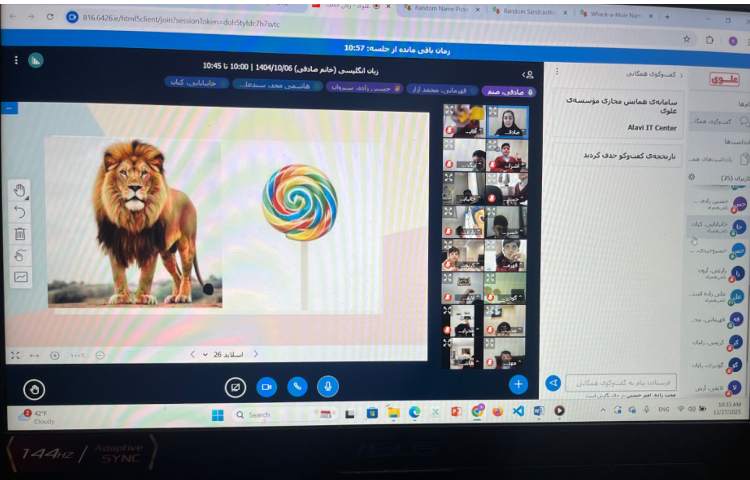The height and width of the screenshot is (480, 750).
Task: Toggle the microphone mute button
Action: [x=327, y=386]
